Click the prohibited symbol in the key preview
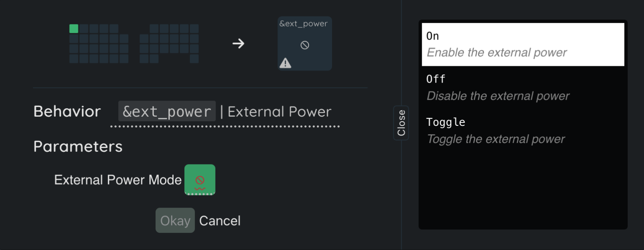Screen dimensions: 644x250 [x=305, y=45]
